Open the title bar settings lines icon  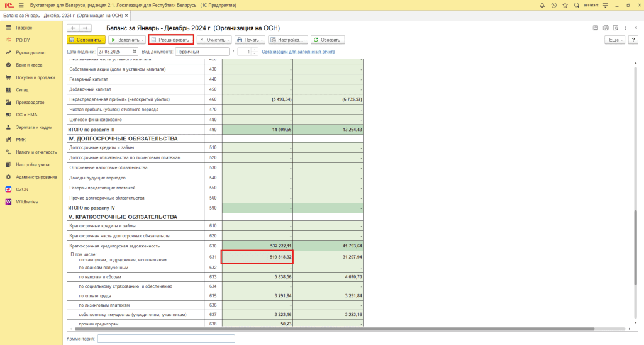tap(606, 5)
